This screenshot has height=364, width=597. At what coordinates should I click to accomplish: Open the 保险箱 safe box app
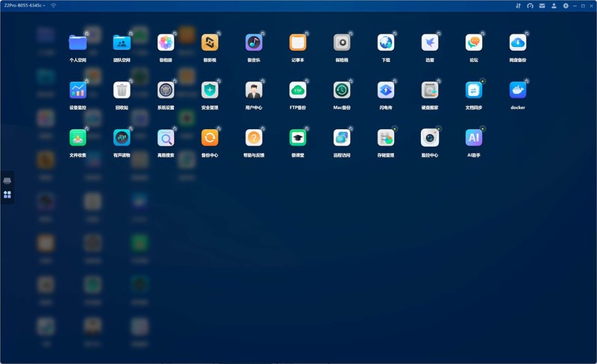(x=342, y=43)
